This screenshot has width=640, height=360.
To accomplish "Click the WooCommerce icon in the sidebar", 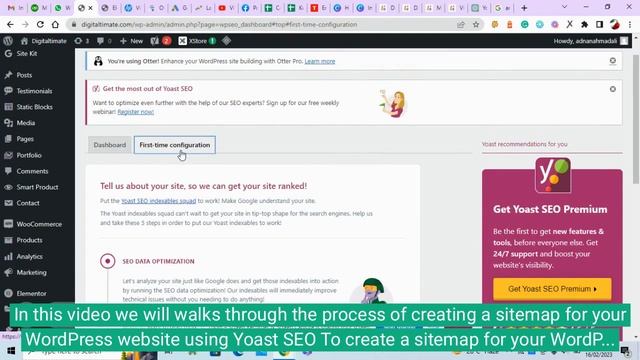I will point(8,224).
